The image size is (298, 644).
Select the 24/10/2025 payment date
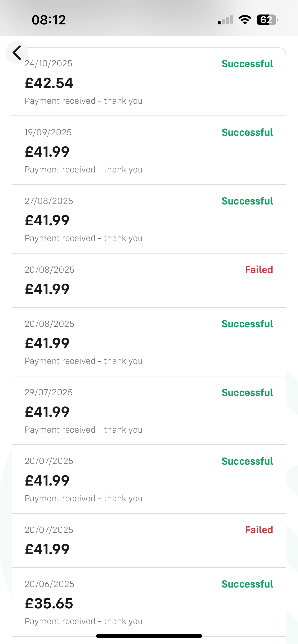(48, 63)
